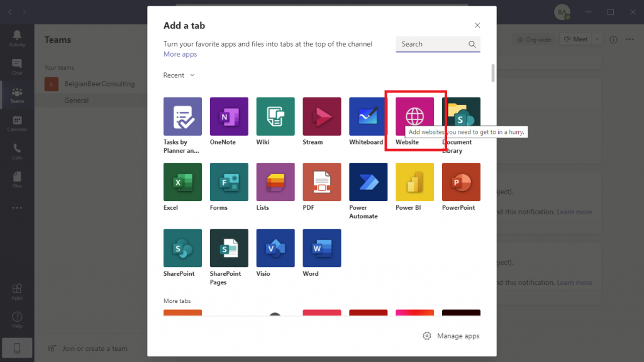Open channel more options ellipsis

[630, 40]
